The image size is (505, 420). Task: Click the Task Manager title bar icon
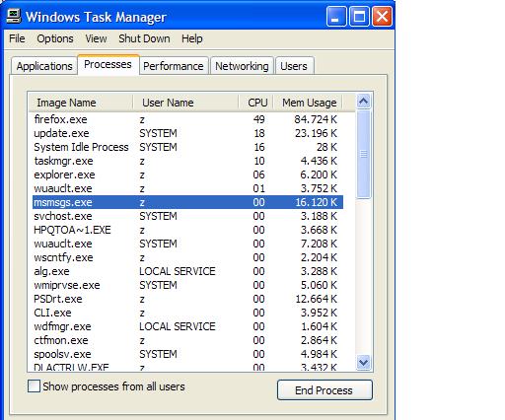click(14, 16)
